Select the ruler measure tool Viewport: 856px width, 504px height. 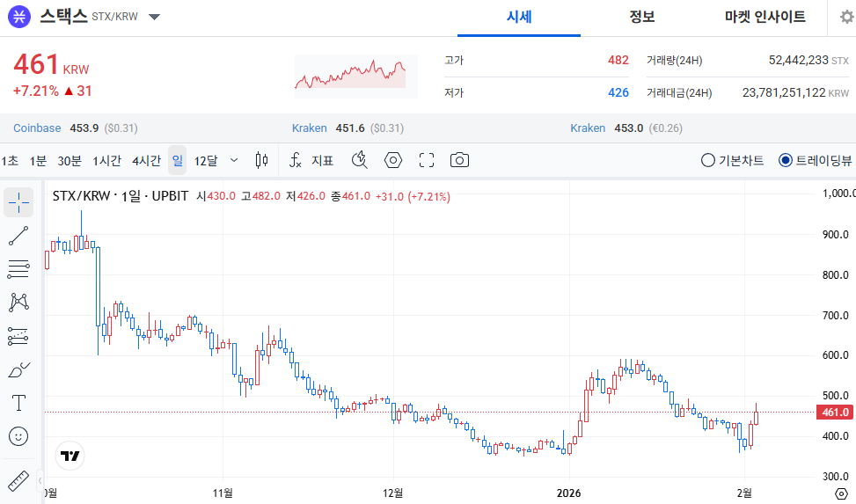point(18,480)
